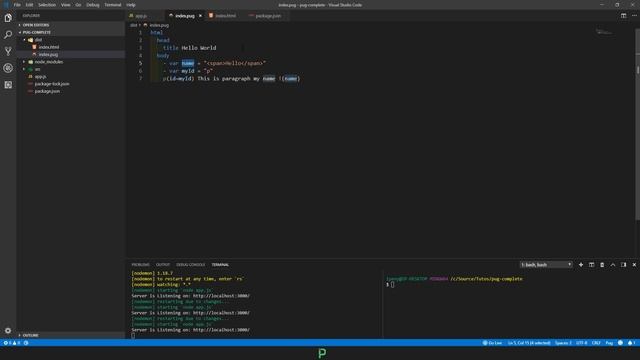This screenshot has height=360, width=640.
Task: Switch to the index.html editor tab
Action: click(225, 16)
